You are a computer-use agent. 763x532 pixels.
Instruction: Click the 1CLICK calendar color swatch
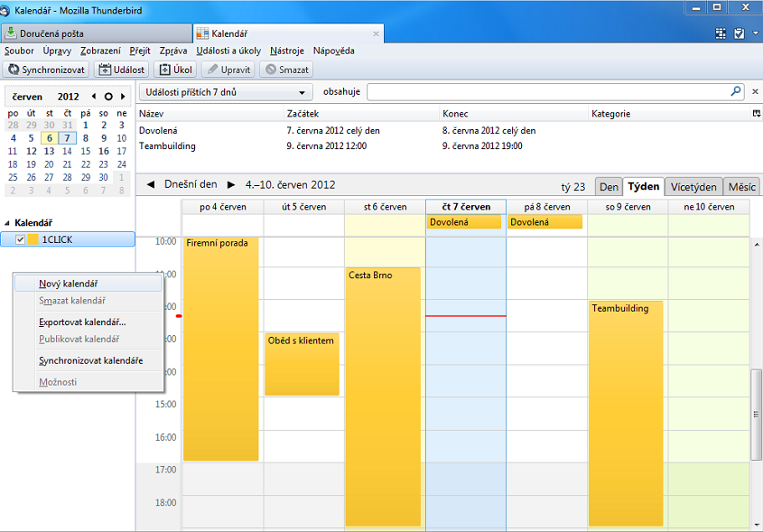pyautogui.click(x=33, y=239)
